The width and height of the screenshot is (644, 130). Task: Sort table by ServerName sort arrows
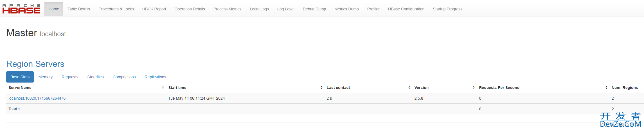pos(163,88)
